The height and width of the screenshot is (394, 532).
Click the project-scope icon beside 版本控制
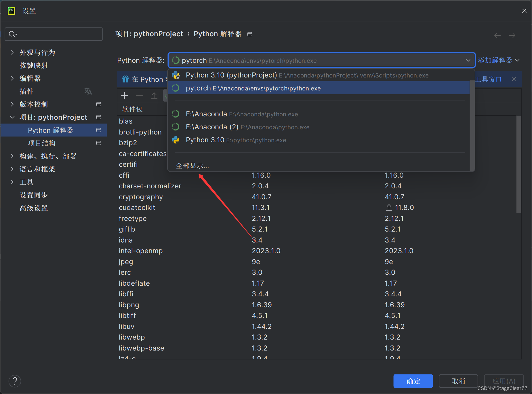(x=99, y=104)
